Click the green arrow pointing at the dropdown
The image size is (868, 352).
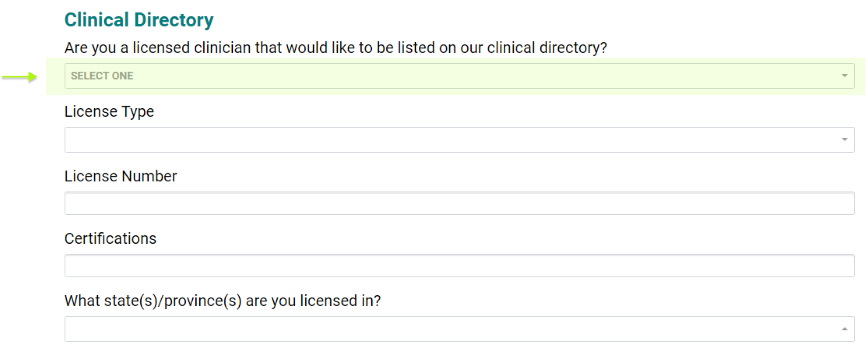(19, 77)
